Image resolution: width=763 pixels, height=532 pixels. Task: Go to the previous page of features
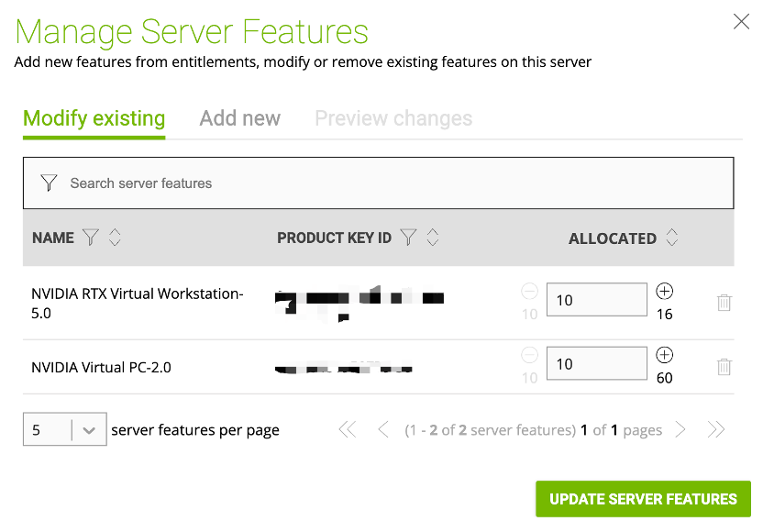point(383,430)
